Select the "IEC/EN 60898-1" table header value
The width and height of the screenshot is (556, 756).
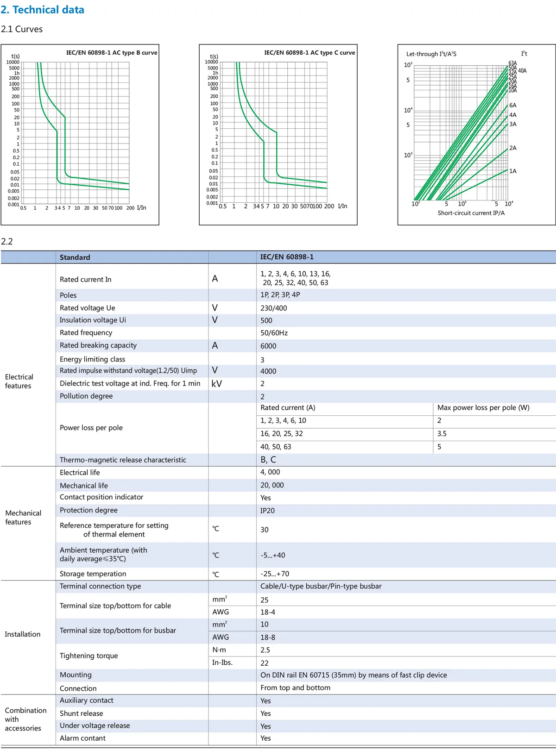tap(287, 257)
